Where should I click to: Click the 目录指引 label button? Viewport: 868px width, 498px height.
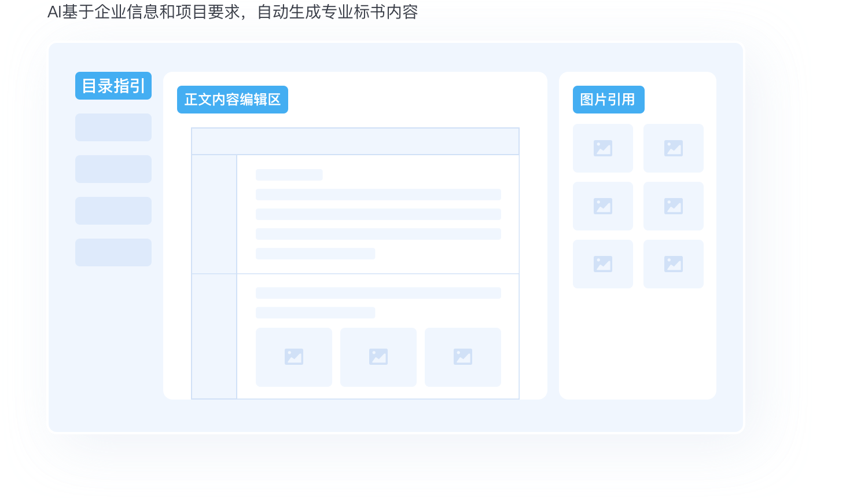coord(113,86)
